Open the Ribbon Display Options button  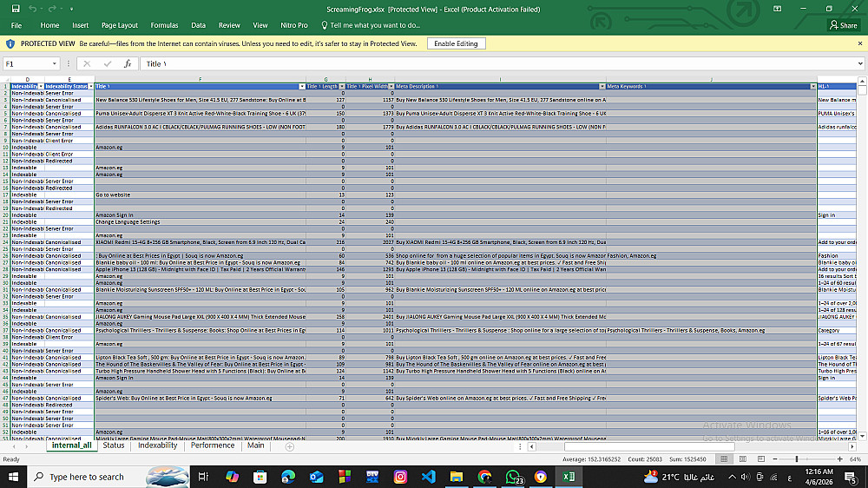pos(777,9)
